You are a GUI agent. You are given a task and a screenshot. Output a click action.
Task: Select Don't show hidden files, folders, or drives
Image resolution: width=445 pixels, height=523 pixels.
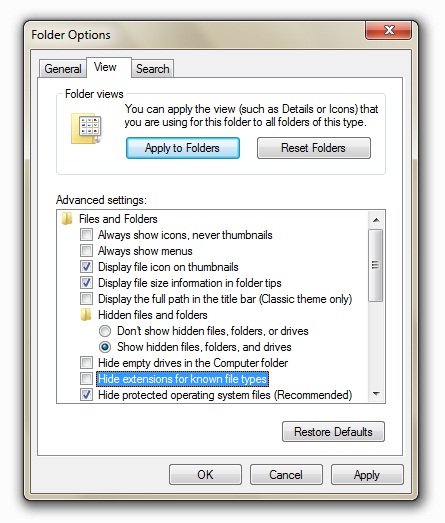pyautogui.click(x=105, y=331)
